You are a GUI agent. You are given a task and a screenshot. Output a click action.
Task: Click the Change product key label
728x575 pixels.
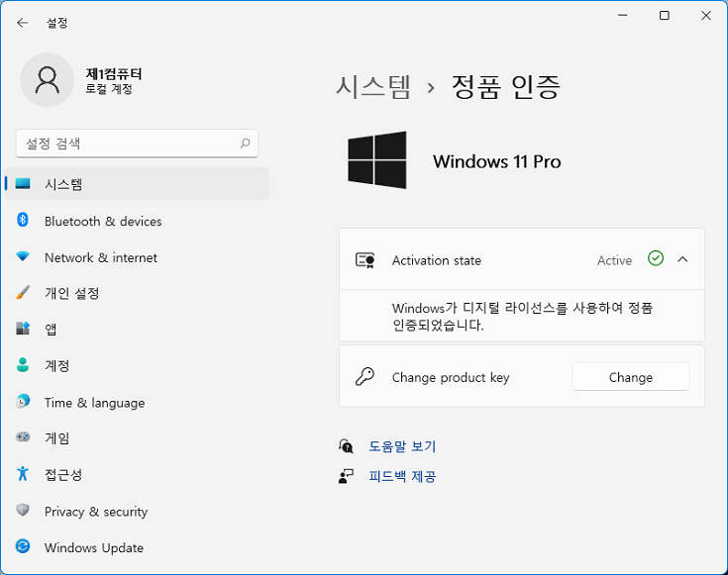pyautogui.click(x=451, y=377)
